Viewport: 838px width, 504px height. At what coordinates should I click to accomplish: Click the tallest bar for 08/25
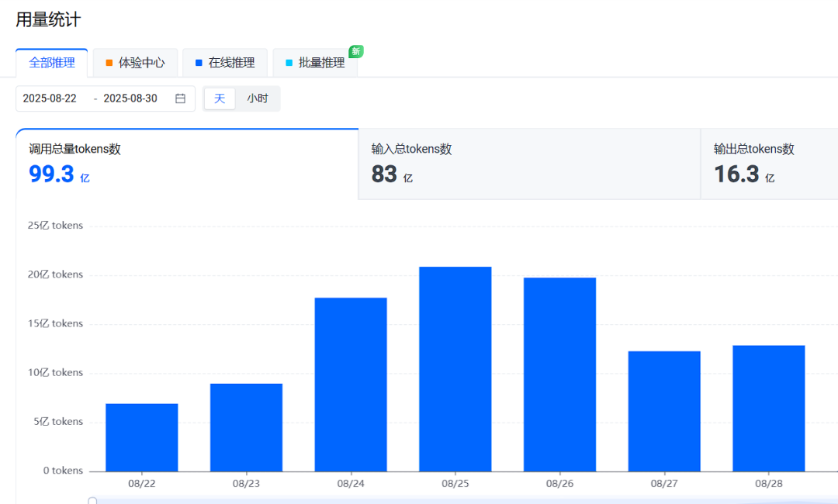coord(455,369)
